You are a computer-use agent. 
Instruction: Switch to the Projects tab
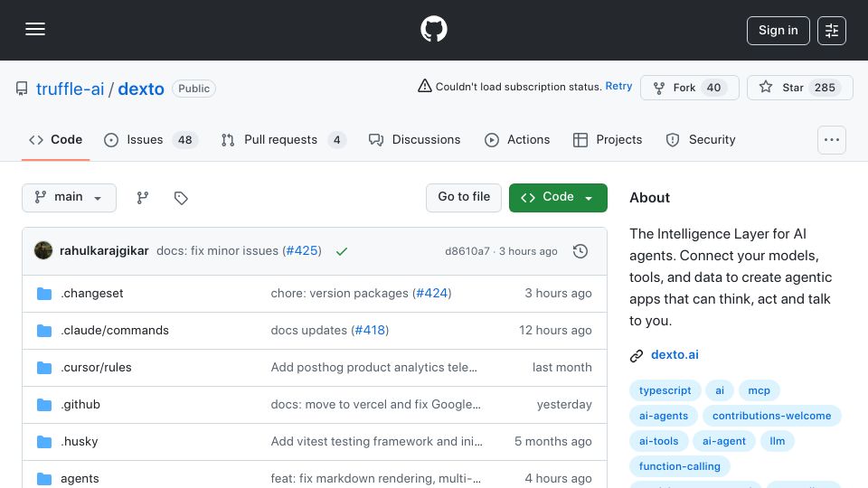[608, 140]
